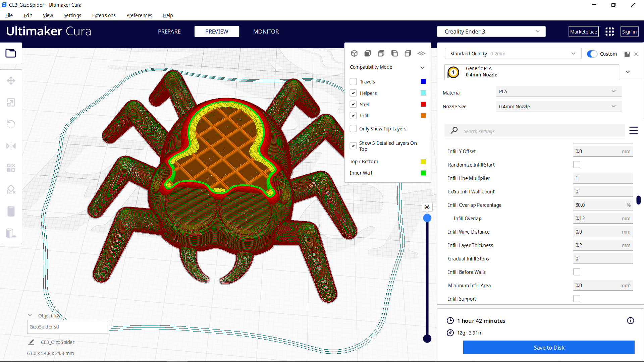Click the layer slider top handle

(427, 218)
